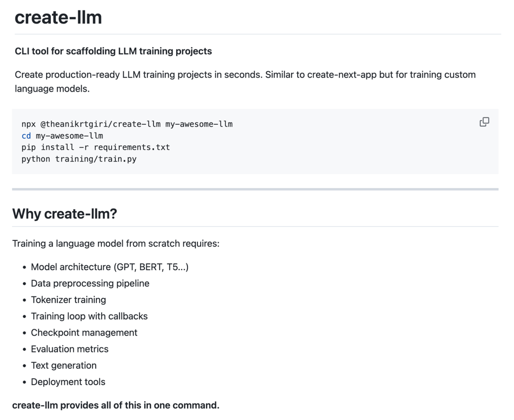Click the pip install requirements.txt line
Image resolution: width=514 pixels, height=420 pixels.
96,147
